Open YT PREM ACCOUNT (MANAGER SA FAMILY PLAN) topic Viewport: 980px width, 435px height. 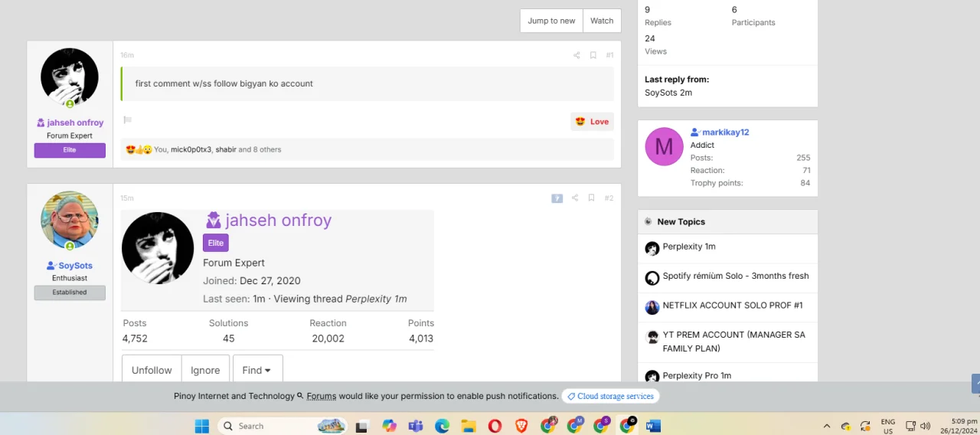point(734,342)
